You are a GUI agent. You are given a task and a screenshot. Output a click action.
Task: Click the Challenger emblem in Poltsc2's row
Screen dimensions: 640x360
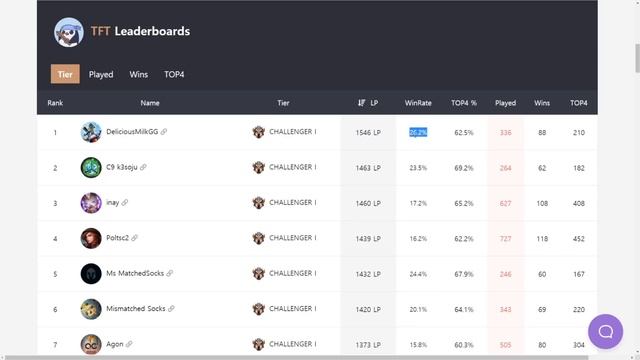[x=258, y=238]
